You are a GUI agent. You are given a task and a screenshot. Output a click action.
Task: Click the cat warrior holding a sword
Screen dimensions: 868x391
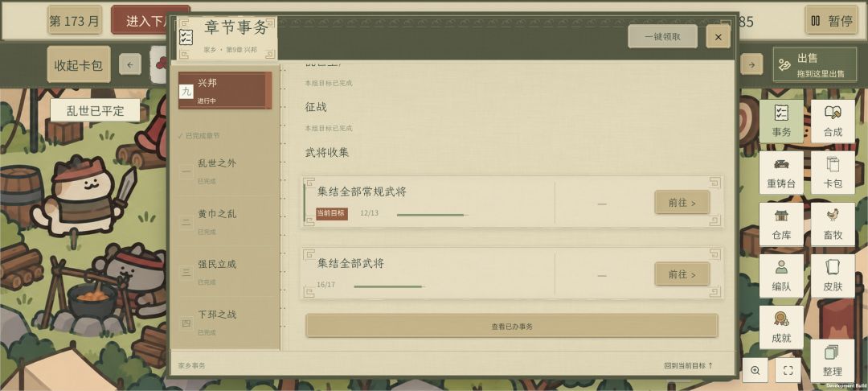tap(83, 196)
